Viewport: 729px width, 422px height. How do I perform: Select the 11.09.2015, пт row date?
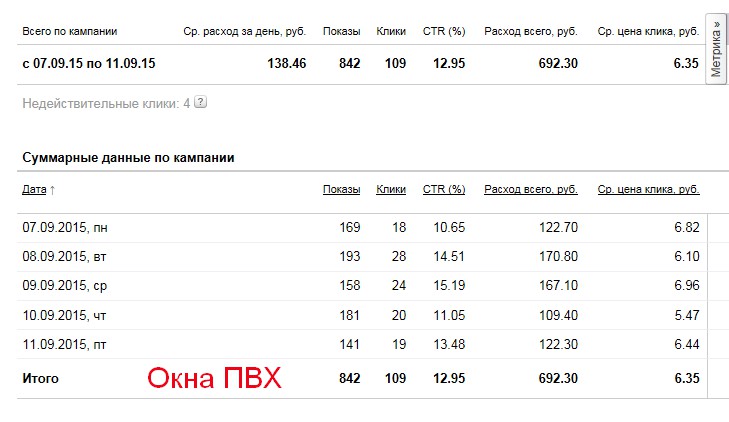tap(65, 344)
